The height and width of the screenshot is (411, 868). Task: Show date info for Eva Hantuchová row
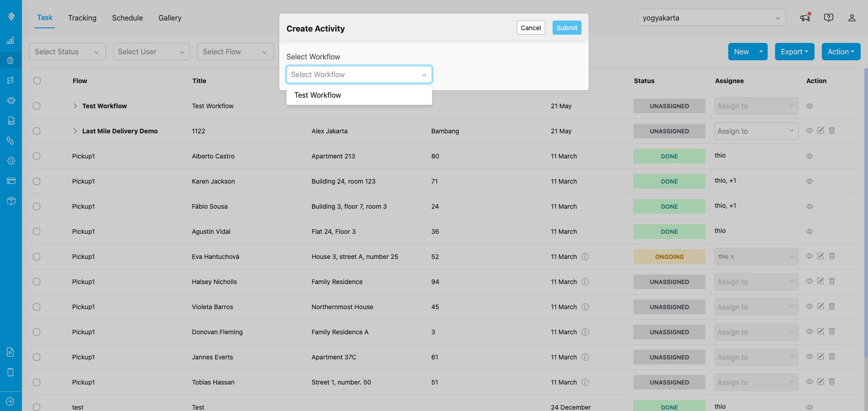click(x=585, y=257)
